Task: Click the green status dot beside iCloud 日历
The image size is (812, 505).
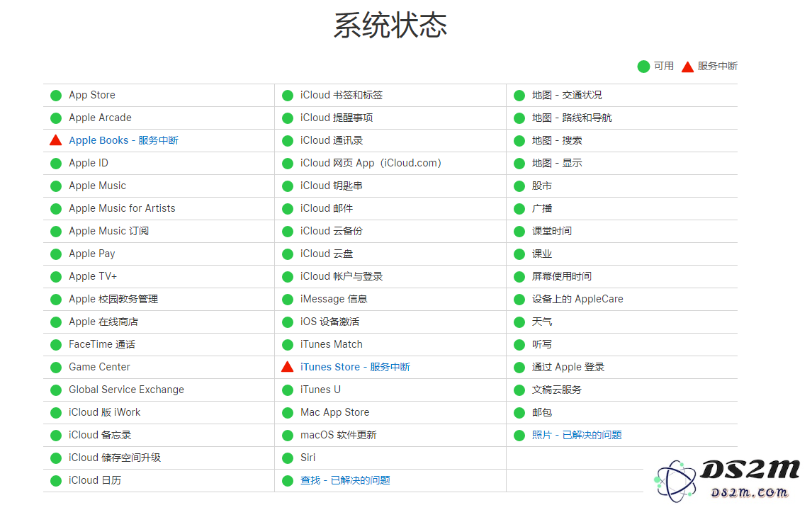Action: click(x=56, y=481)
